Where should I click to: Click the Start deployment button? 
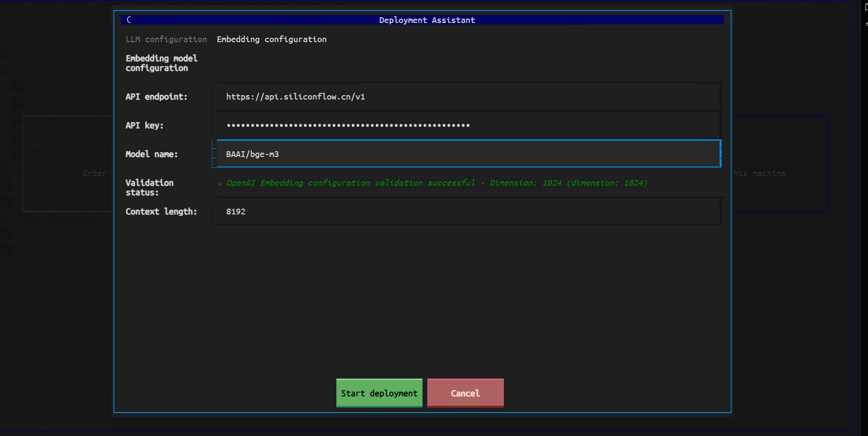coord(378,393)
